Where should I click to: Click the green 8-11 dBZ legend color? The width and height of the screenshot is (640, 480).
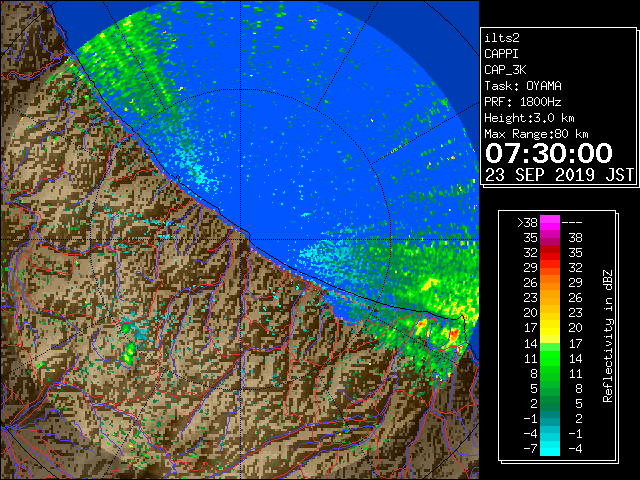point(550,373)
